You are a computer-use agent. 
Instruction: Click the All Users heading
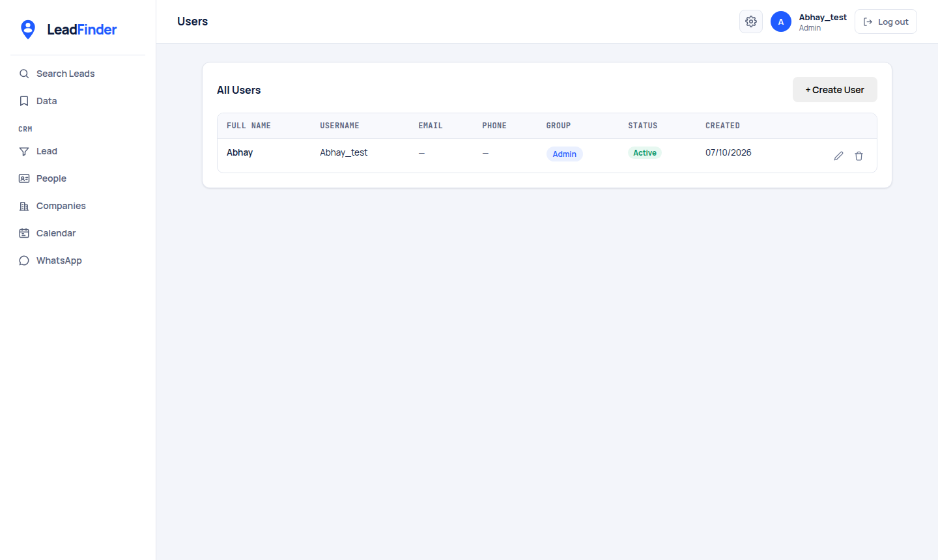[x=239, y=90]
